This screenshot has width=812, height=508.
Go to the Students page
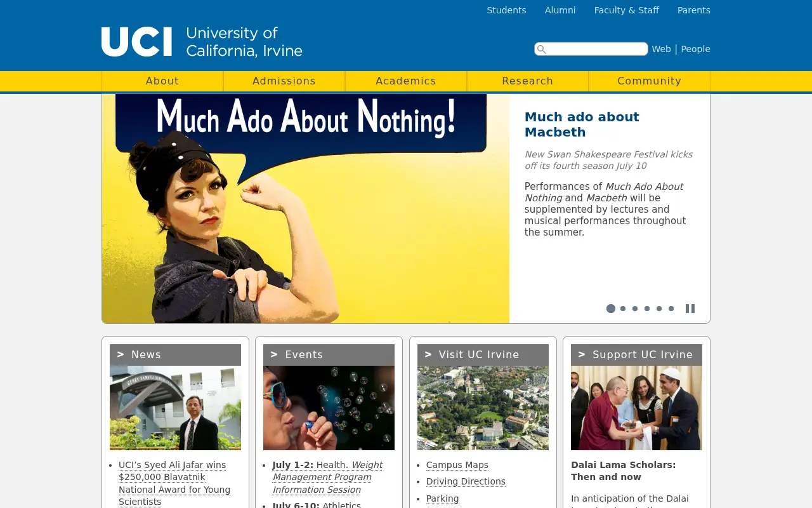point(506,10)
